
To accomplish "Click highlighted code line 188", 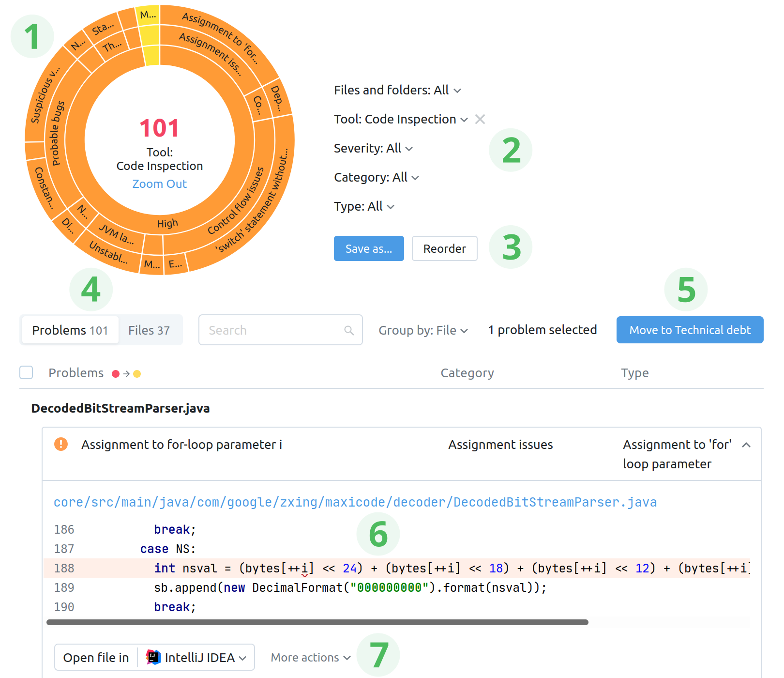I will coord(397,568).
